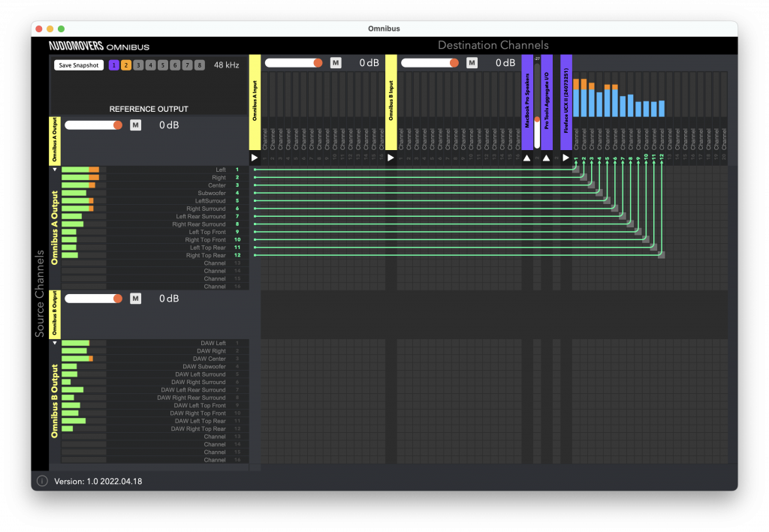Viewport: 769px width, 532px height.
Task: Click the Version: 1.0 2022.04.18 text
Action: [98, 482]
